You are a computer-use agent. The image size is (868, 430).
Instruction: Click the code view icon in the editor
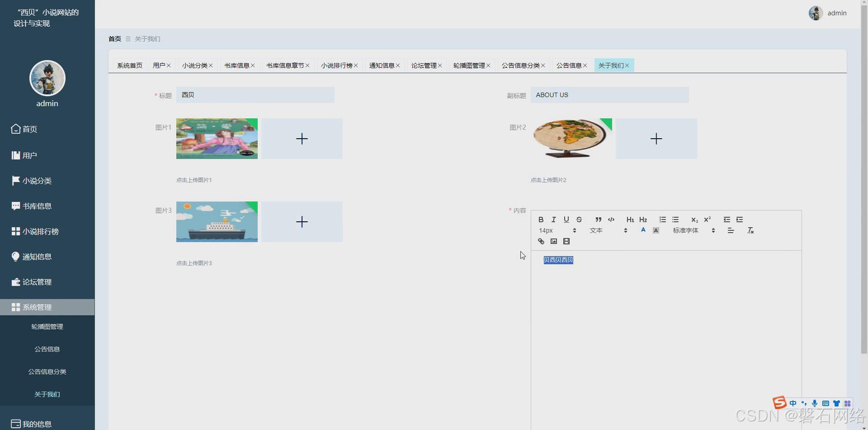click(611, 220)
